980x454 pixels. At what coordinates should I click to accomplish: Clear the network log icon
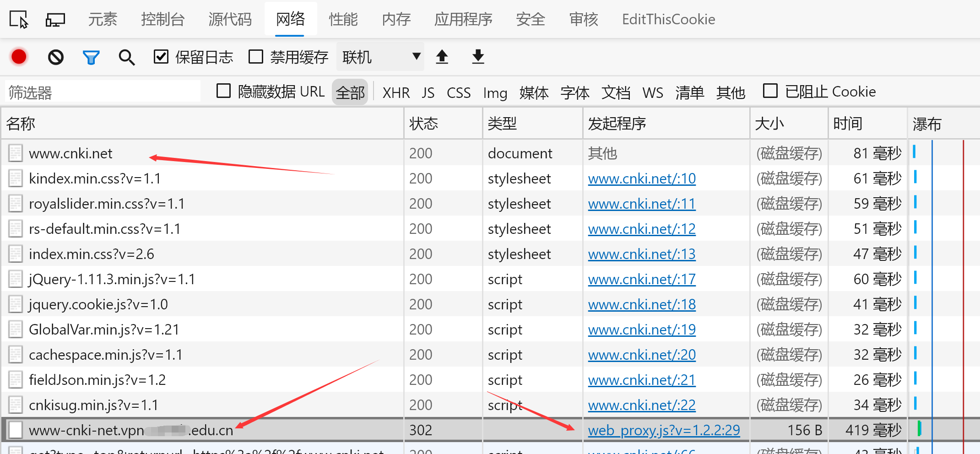pyautogui.click(x=56, y=57)
